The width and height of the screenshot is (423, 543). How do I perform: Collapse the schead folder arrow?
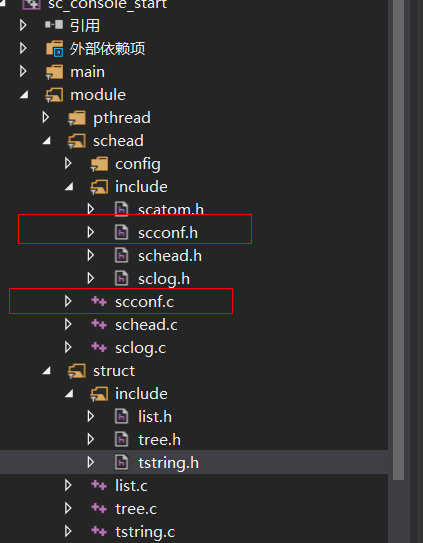click(47, 141)
